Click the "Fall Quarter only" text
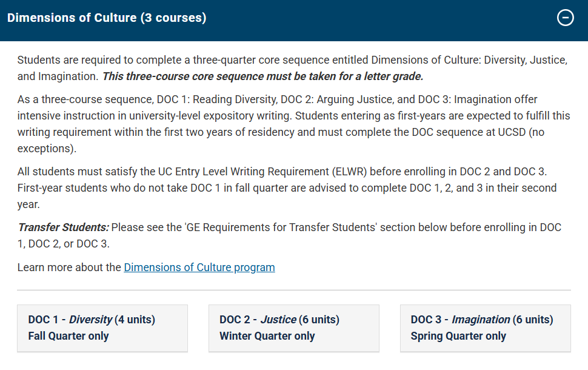 [x=68, y=336]
